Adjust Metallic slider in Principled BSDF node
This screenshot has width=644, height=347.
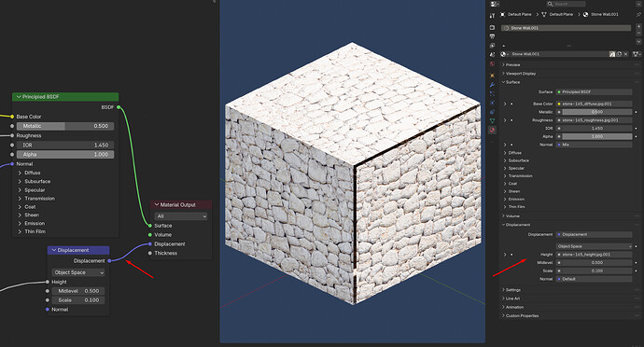coord(65,126)
